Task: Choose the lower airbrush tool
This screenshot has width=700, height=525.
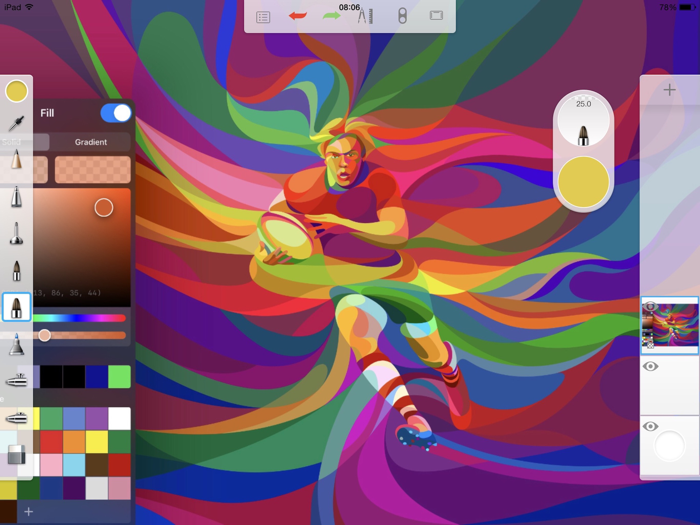Action: (16, 418)
